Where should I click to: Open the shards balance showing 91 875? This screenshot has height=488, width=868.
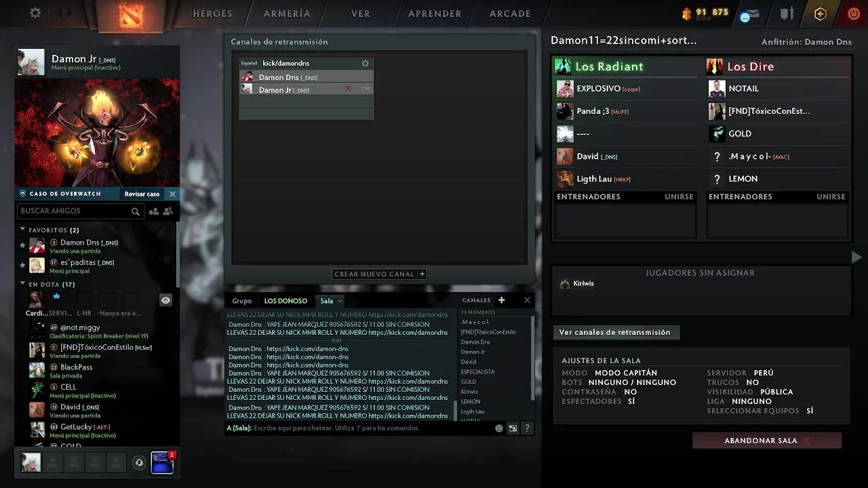(705, 13)
